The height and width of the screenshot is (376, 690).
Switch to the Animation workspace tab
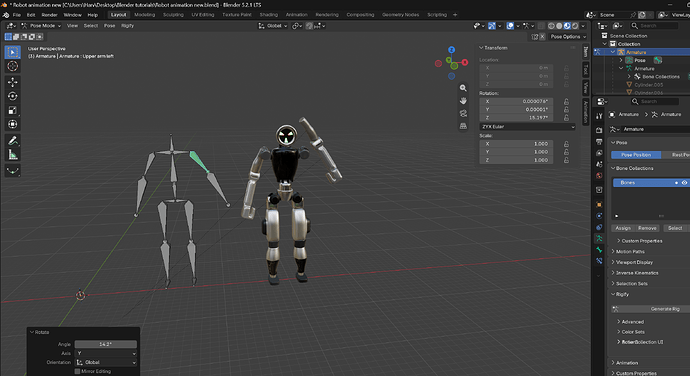pyautogui.click(x=297, y=15)
